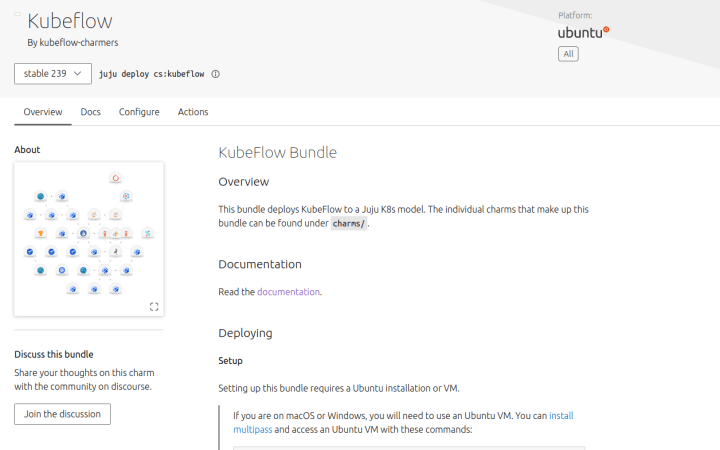Click the KubeFlow Bundle heading
Screen dimensions: 720x450
pyautogui.click(x=277, y=152)
